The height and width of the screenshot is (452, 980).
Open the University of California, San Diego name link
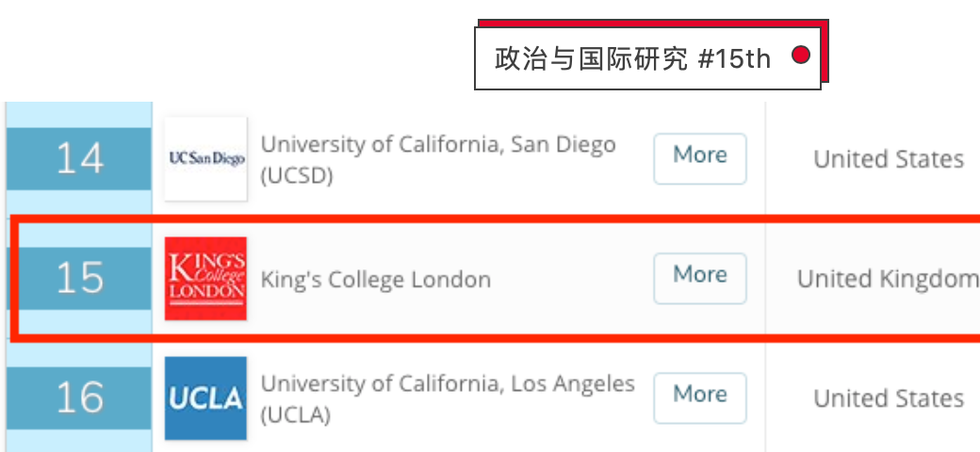(437, 145)
